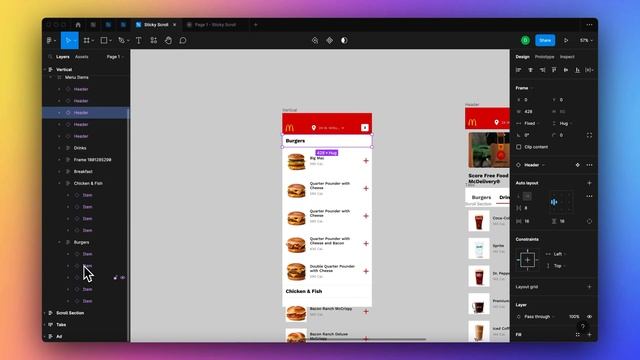
Task: Open Frame tool dropdown arrow
Action: click(93, 41)
